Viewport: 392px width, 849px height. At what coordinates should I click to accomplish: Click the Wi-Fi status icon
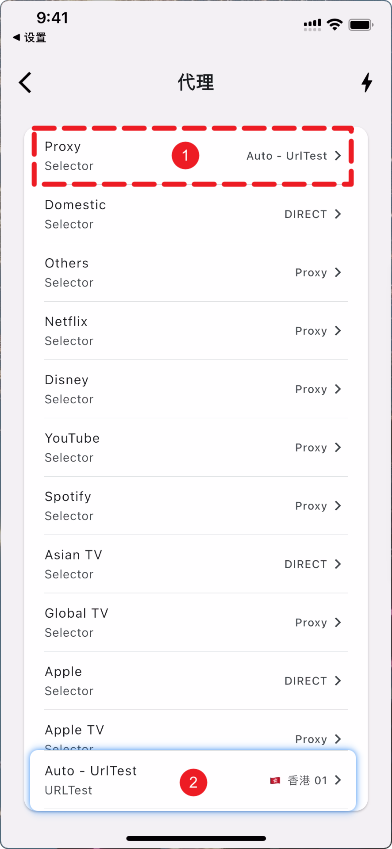click(x=335, y=24)
